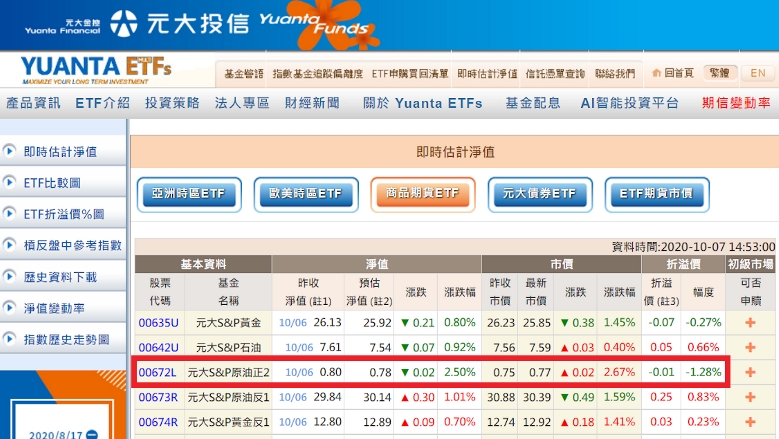This screenshot has width=779, height=439.
Task: Click arrow icon beside 槓反盤中參考指數
Action: (x=9, y=245)
